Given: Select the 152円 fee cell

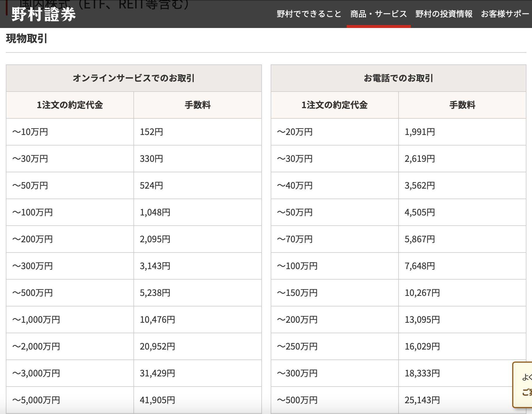Looking at the screenshot, I should coord(198,132).
